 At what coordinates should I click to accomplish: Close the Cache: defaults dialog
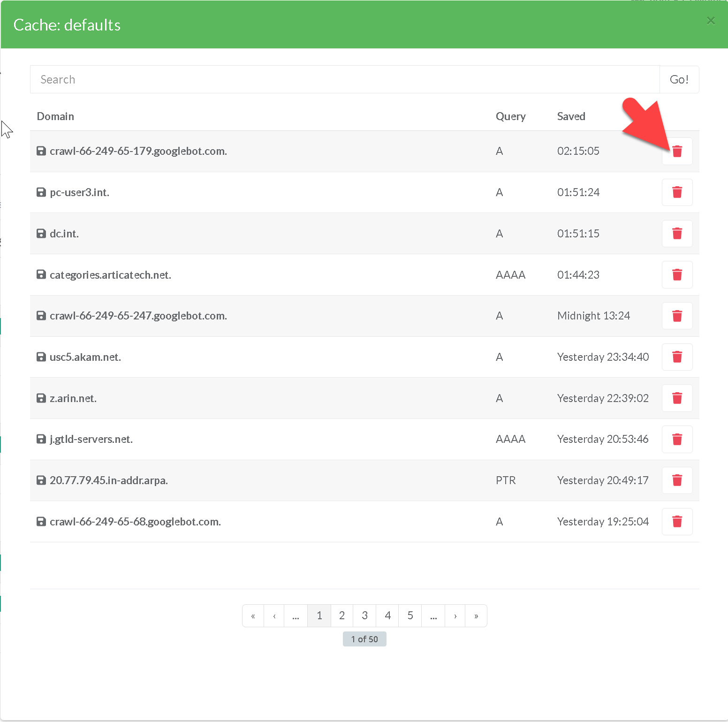[x=711, y=21]
